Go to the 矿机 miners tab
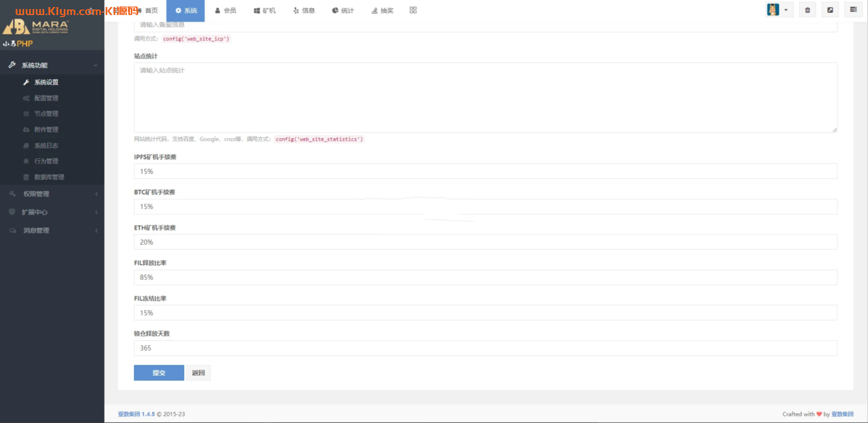 (x=265, y=11)
